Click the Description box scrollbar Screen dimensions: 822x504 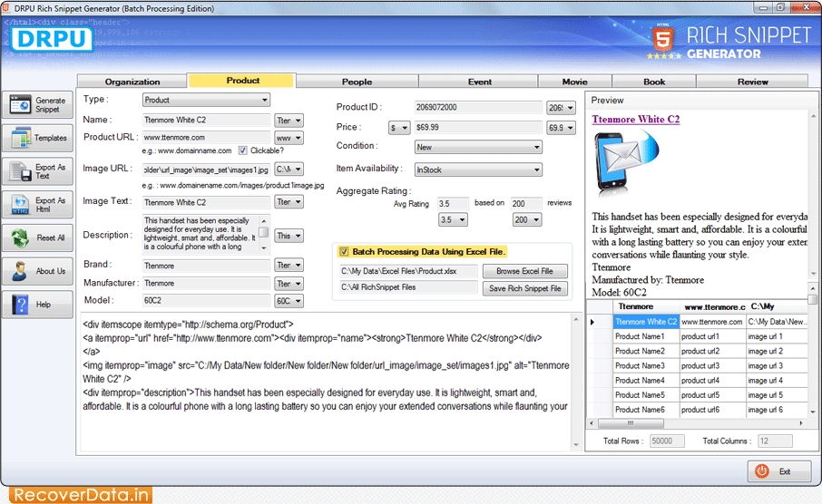(x=264, y=234)
